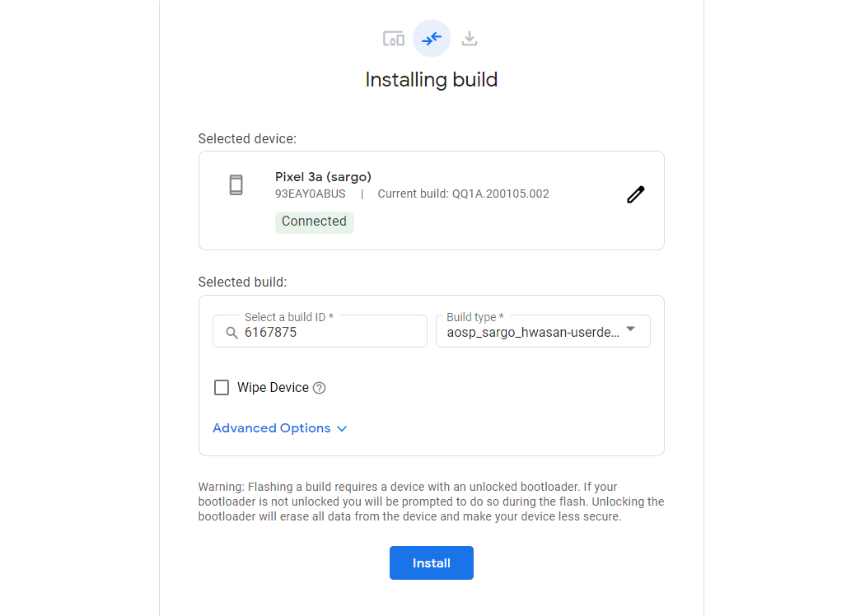The width and height of the screenshot is (860, 616).
Task: Click the magnifier icon in the build ID field
Action: click(x=231, y=333)
